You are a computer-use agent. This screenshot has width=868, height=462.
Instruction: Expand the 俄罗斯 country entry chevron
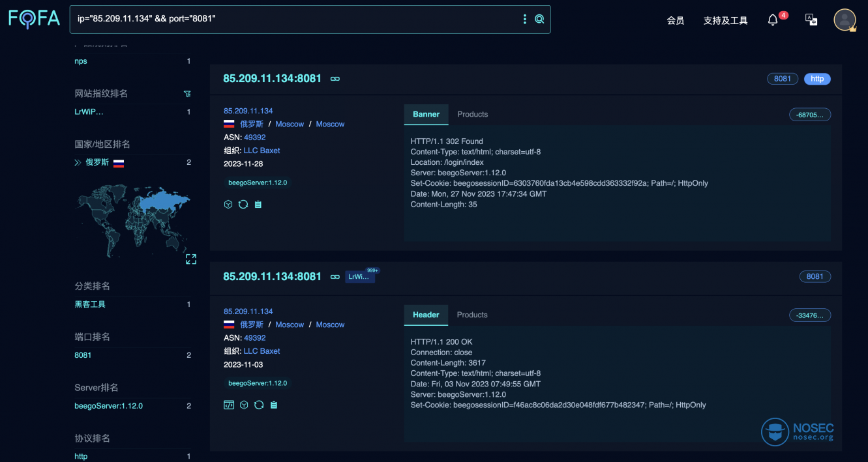pos(78,163)
